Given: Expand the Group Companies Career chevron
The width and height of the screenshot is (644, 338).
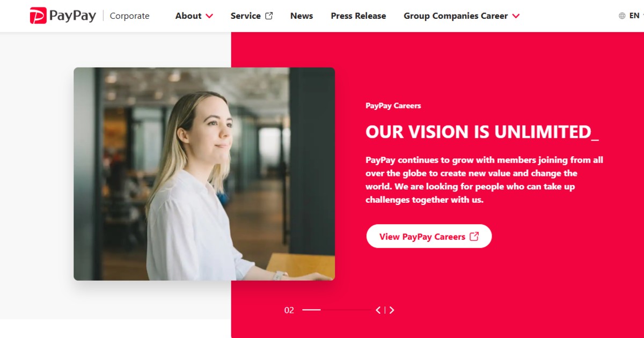Looking at the screenshot, I should pyautogui.click(x=516, y=16).
